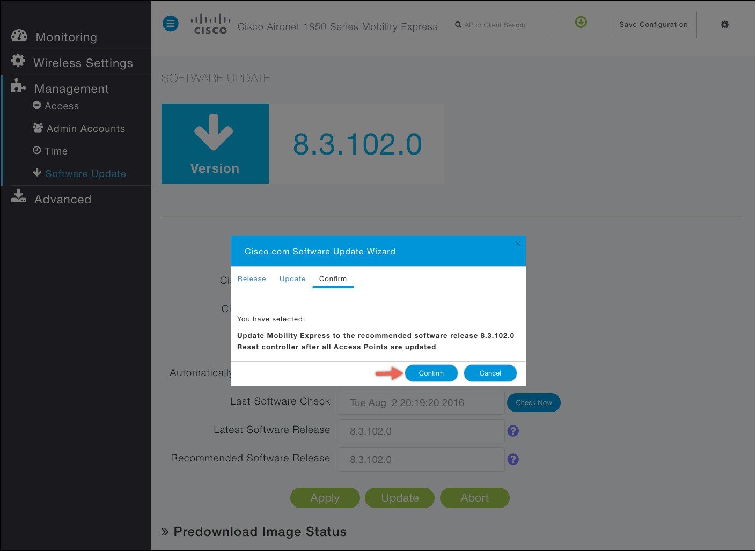Collapse the Management menu

pyautogui.click(x=72, y=89)
